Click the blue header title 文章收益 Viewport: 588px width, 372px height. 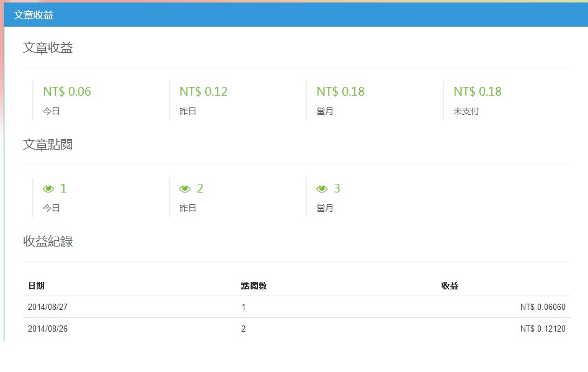click(x=33, y=15)
